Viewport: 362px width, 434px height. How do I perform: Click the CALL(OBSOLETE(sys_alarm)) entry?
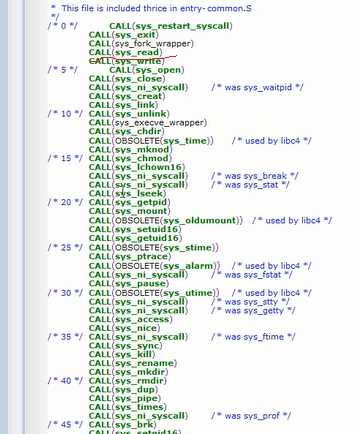[x=155, y=266]
